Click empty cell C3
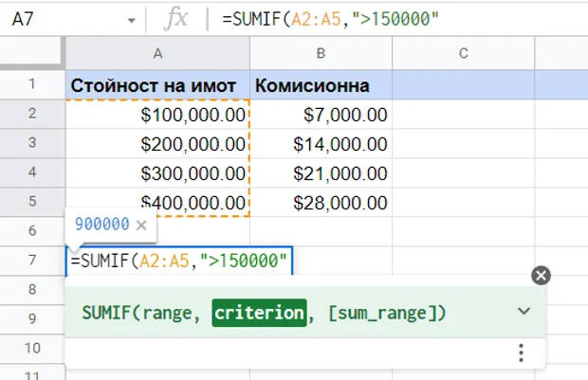 tap(464, 143)
